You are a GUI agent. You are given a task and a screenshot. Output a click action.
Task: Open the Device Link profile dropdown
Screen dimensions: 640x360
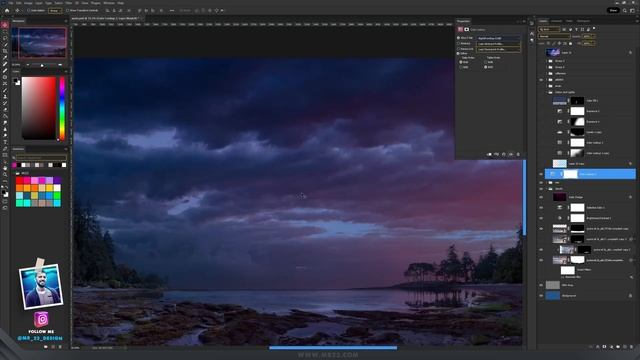click(x=499, y=49)
